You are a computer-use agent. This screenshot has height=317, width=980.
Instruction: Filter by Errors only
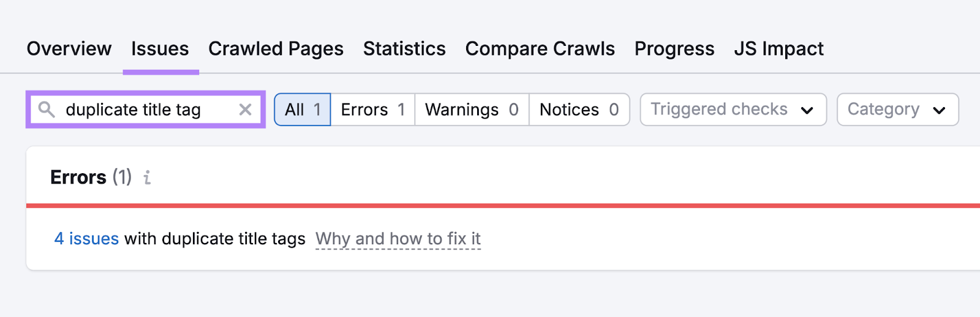pyautogui.click(x=372, y=110)
